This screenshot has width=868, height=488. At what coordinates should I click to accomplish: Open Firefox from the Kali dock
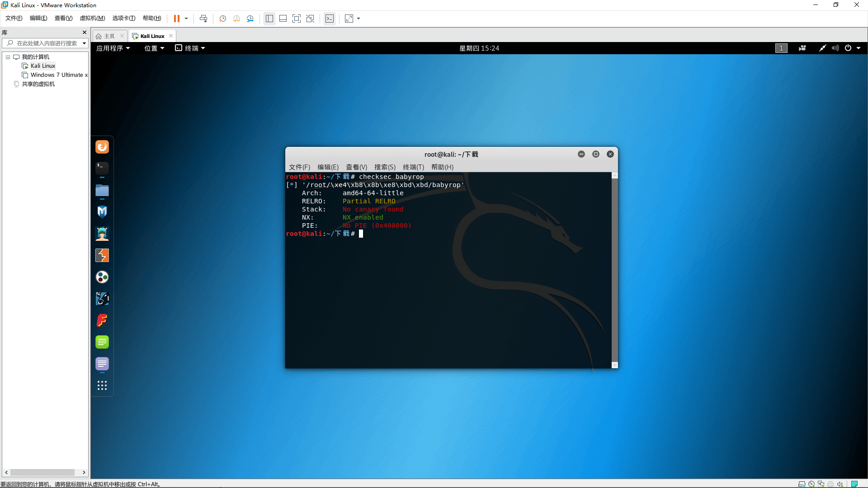pos(102,146)
